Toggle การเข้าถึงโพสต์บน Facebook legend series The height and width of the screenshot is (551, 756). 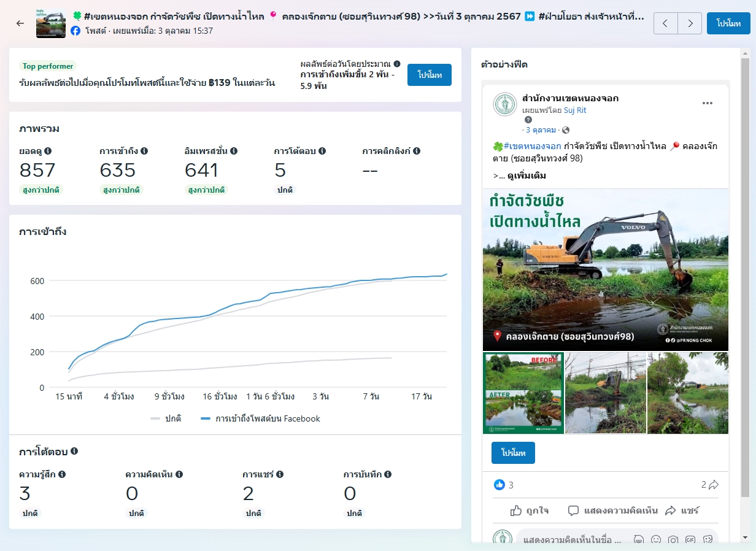261,418
